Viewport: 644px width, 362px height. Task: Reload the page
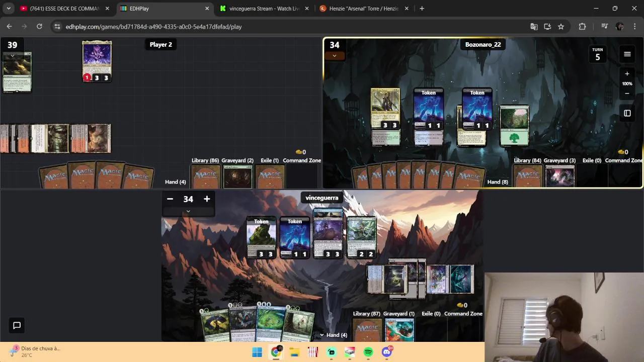tap(39, 27)
